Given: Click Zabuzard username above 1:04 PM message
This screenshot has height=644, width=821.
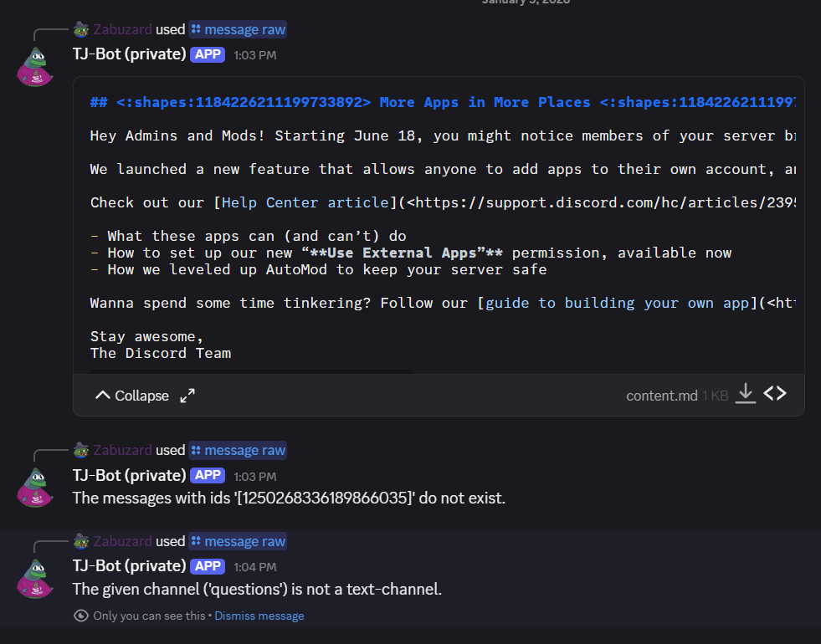Looking at the screenshot, I should tap(122, 541).
